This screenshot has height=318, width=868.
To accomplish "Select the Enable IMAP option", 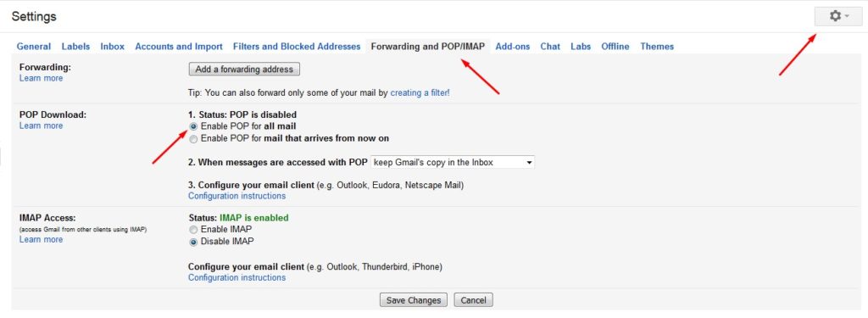I will point(193,229).
